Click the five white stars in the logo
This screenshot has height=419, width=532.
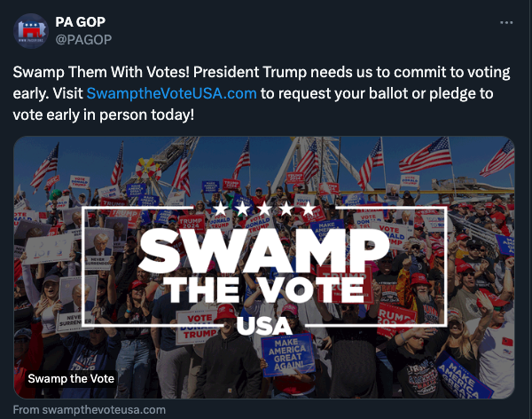[x=264, y=209]
